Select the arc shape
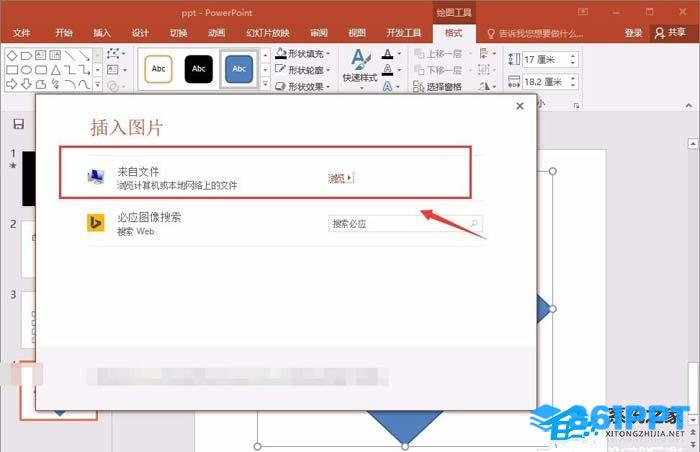 point(70,84)
